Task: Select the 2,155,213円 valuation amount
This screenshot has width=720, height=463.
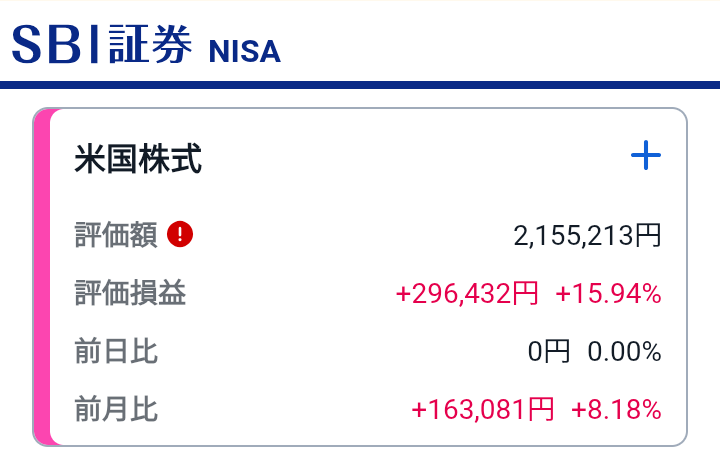Action: (587, 236)
